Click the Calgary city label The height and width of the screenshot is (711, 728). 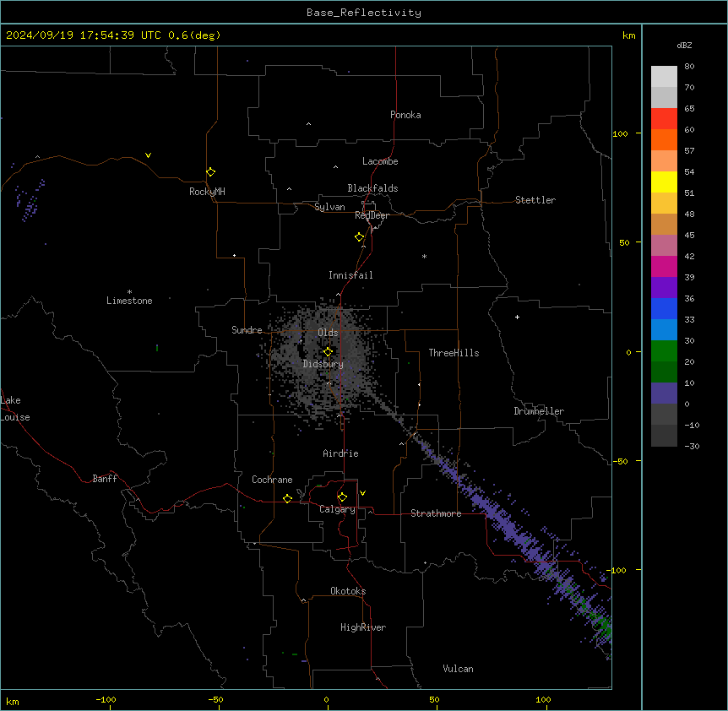337,509
